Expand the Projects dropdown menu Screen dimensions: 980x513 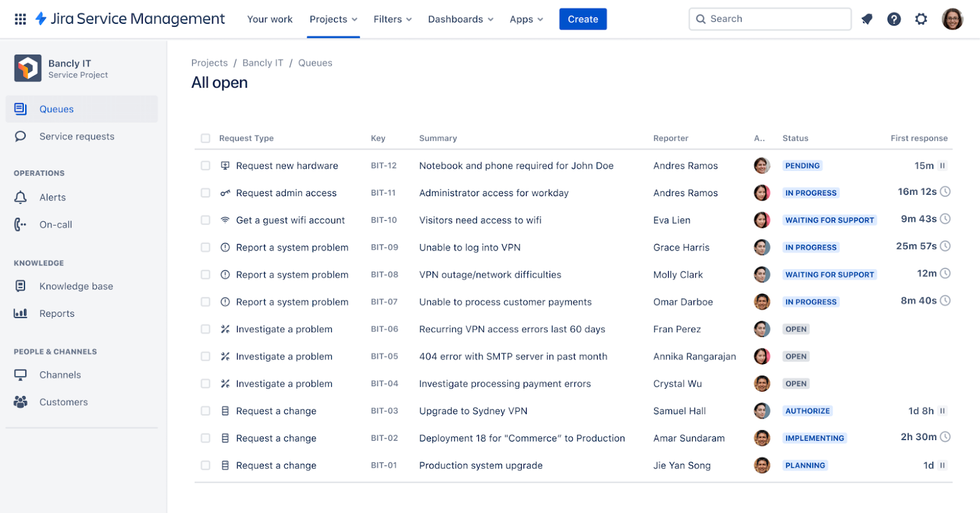pyautogui.click(x=333, y=19)
